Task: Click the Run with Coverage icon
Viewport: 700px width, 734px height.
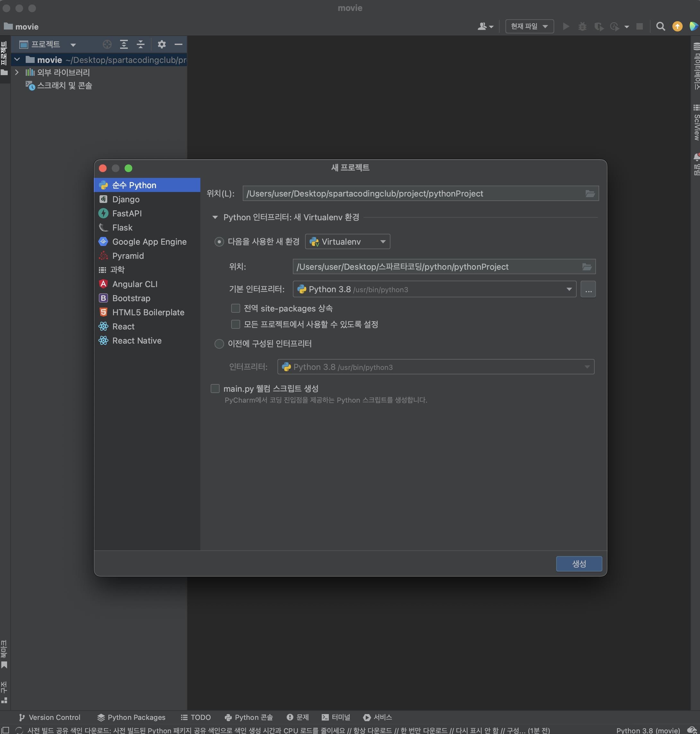Action: click(x=599, y=27)
